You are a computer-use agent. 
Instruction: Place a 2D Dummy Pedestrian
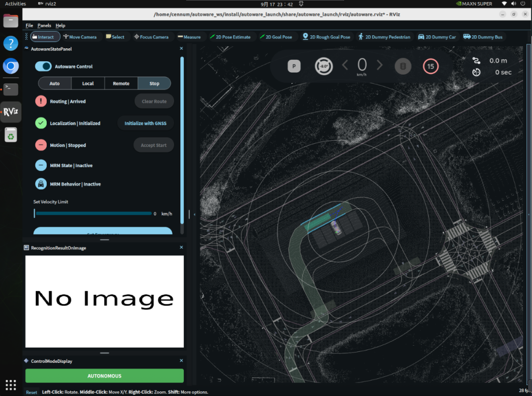[384, 37]
